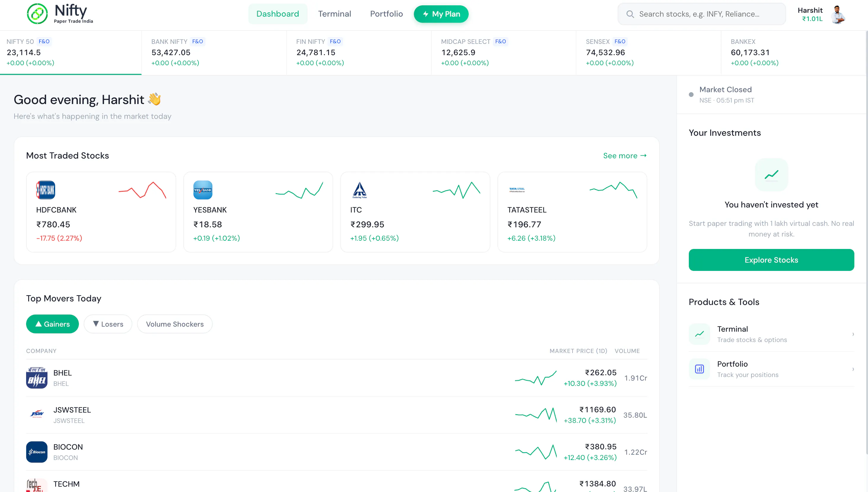The height and width of the screenshot is (492, 868).
Task: Click the BHEL company logo
Action: [36, 378]
